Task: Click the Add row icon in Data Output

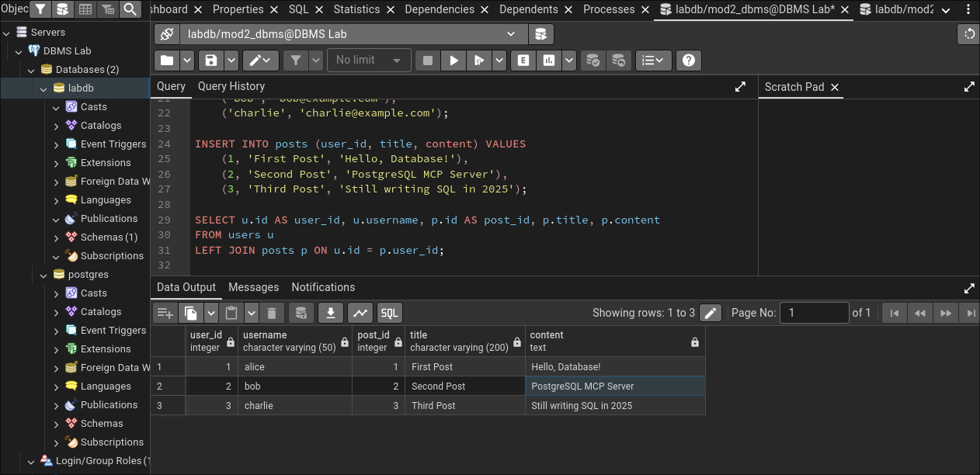Action: (165, 313)
